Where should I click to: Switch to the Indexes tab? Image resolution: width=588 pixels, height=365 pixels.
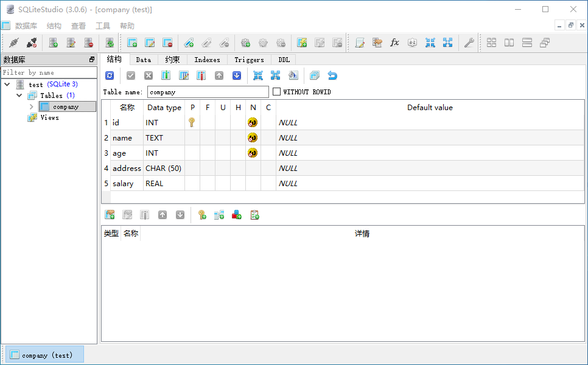click(208, 60)
